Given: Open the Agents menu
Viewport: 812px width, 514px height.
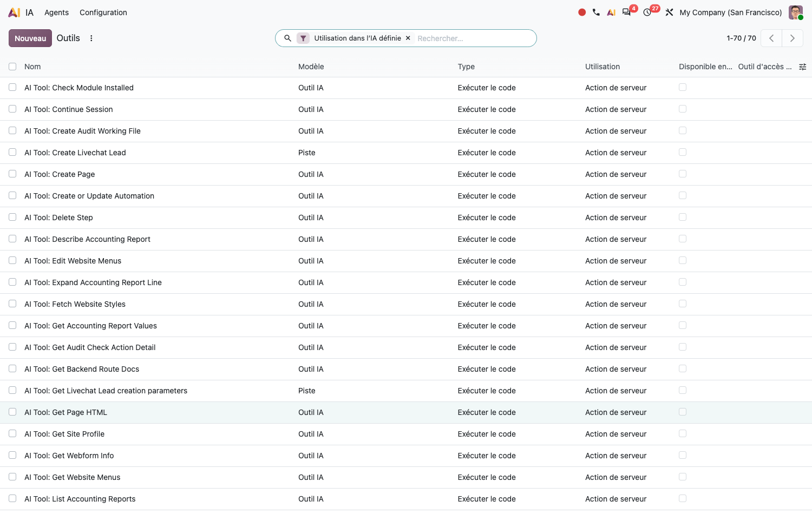Looking at the screenshot, I should (x=57, y=12).
